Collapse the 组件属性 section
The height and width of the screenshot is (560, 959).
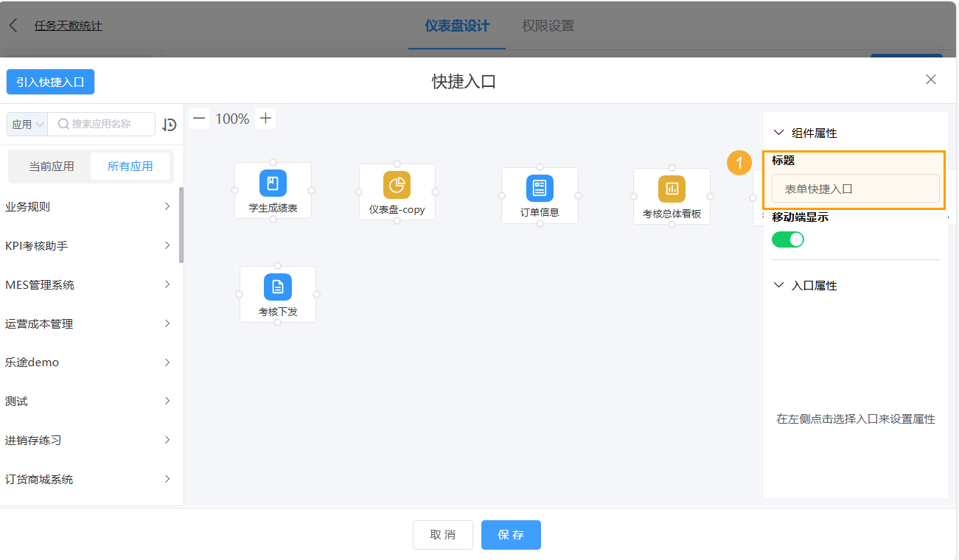click(778, 132)
